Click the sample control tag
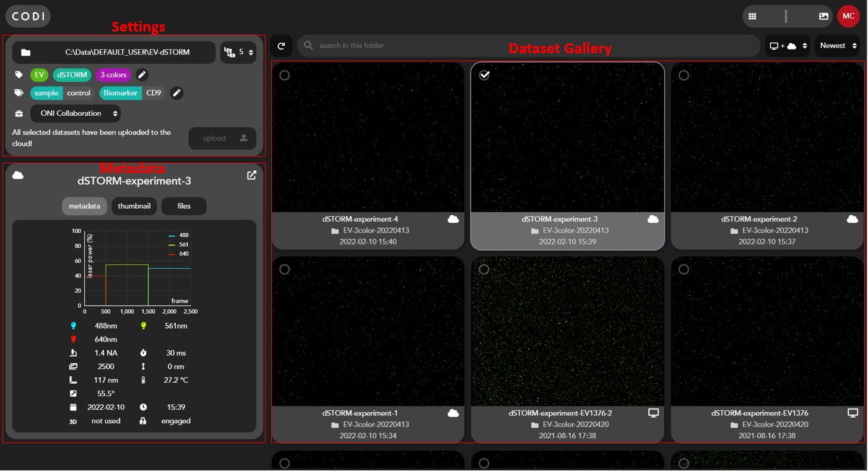Screen dimensions: 868x471 tap(63, 93)
